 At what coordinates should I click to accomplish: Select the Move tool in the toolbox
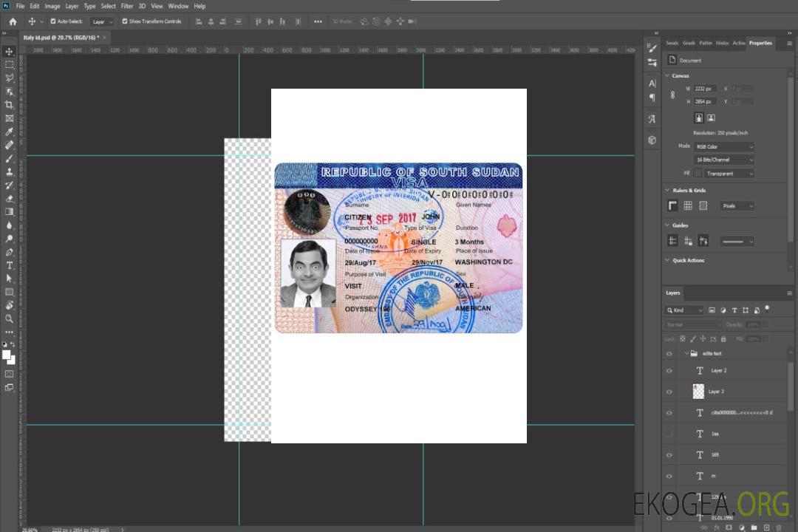pos(9,52)
